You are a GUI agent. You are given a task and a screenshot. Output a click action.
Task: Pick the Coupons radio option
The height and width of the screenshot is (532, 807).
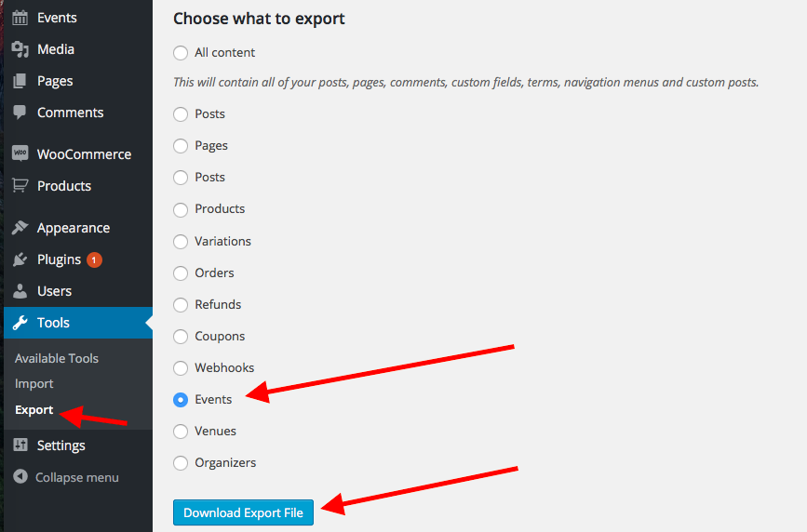[x=181, y=337]
